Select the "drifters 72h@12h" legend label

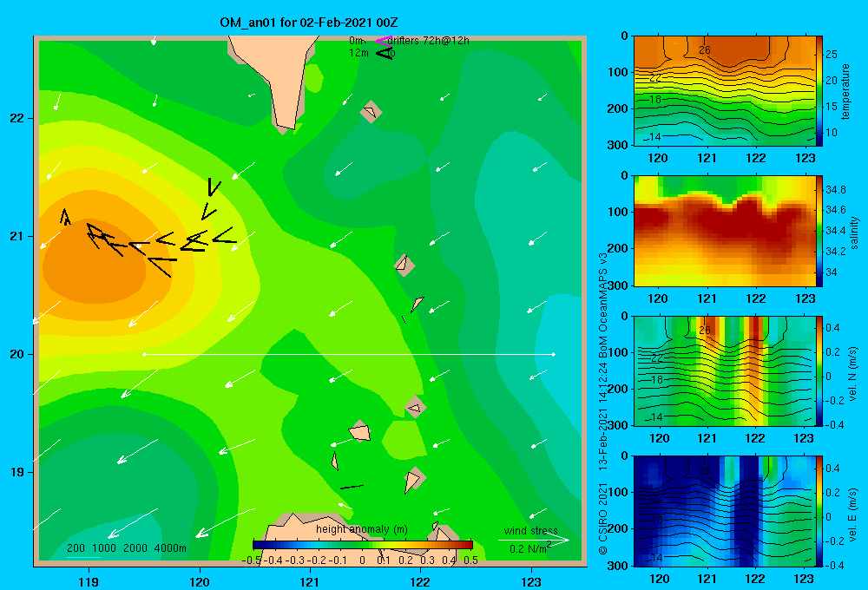click(429, 41)
